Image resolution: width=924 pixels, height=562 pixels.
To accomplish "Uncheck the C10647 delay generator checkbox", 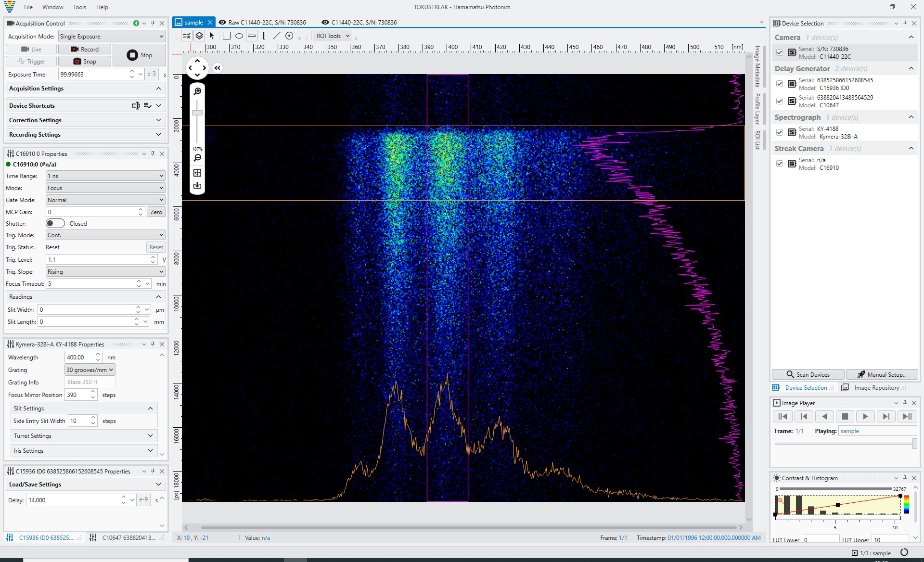I will (x=780, y=101).
